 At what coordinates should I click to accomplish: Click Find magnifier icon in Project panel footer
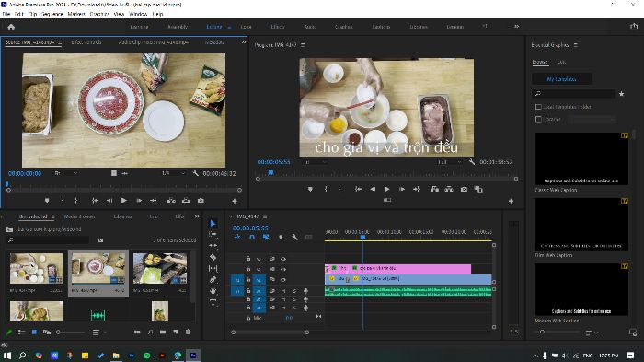coord(150,332)
